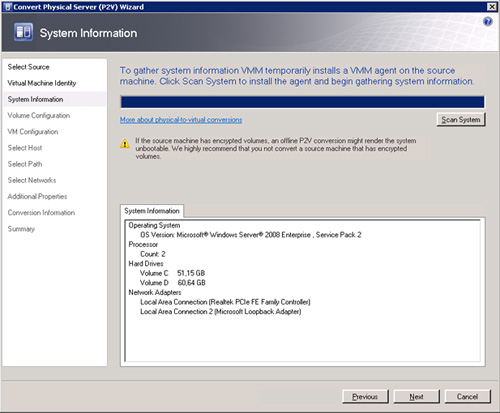500x413 pixels.
Task: Select the Volume C entry line
Action: pos(172,273)
